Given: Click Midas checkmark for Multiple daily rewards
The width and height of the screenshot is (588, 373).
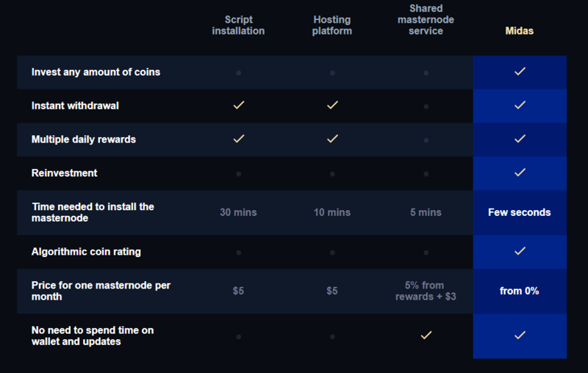Looking at the screenshot, I should coord(520,139).
